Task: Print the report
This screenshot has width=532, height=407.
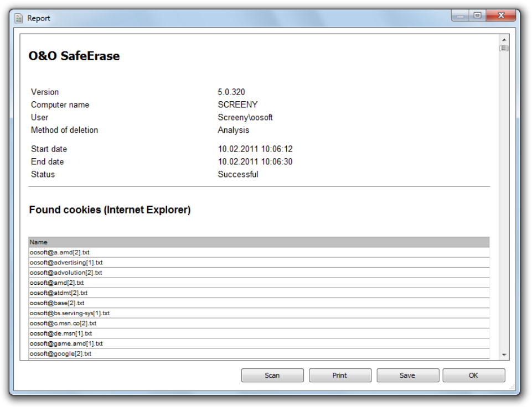Action: 340,375
